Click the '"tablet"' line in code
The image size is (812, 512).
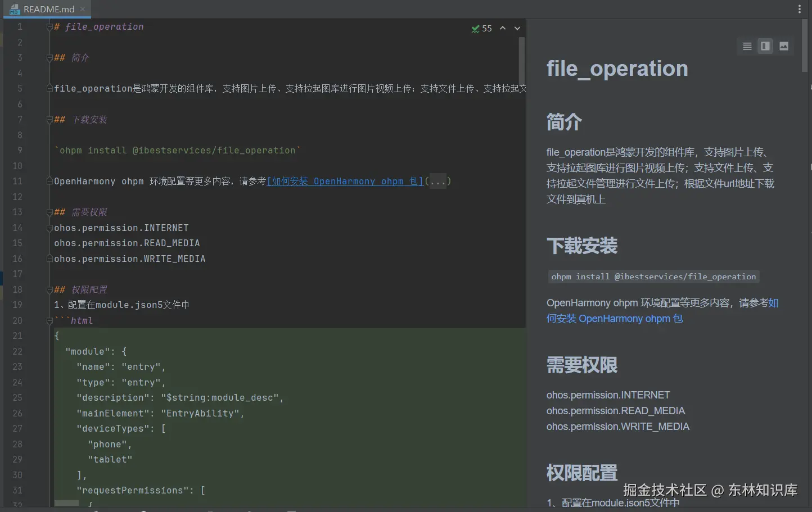pos(110,460)
